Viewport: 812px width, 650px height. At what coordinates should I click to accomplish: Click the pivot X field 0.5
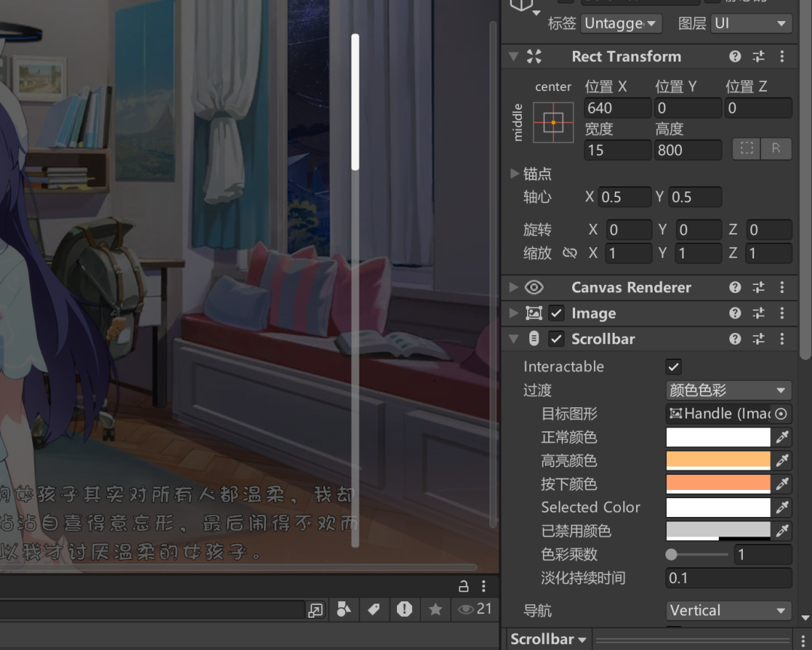(624, 197)
